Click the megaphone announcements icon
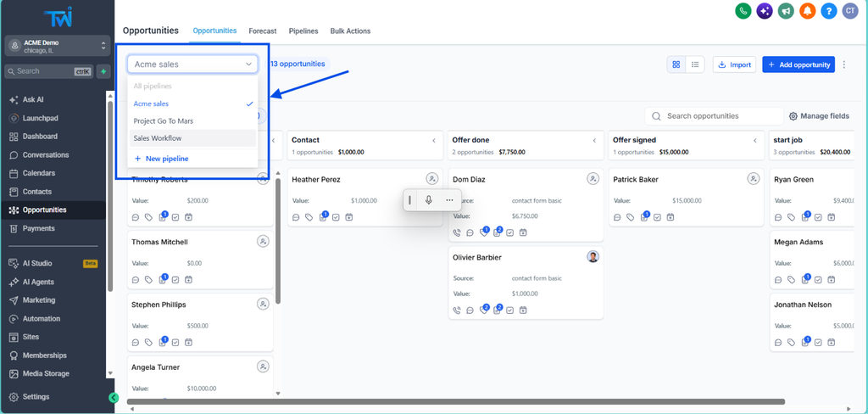 pos(786,10)
